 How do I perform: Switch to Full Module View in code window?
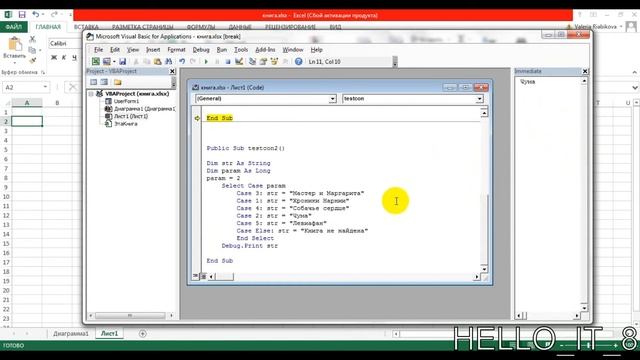pos(203,276)
